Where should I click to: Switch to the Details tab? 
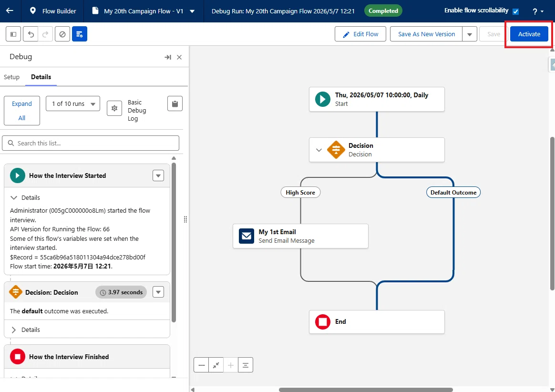point(41,77)
